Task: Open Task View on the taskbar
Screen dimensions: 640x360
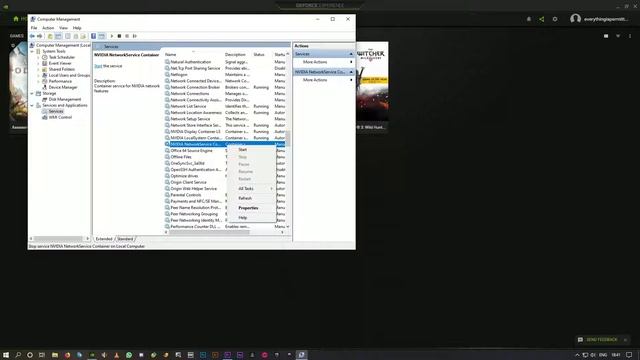Action: click(42, 355)
